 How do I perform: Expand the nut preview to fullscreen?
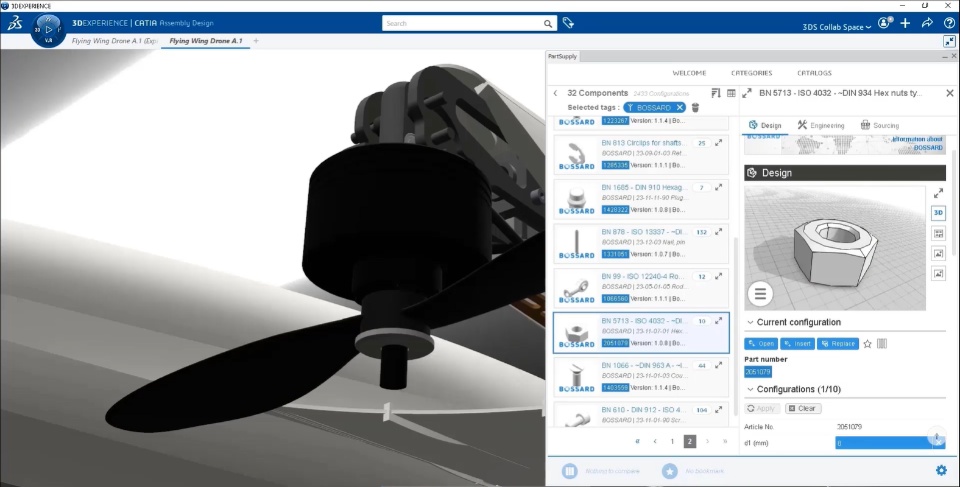click(x=939, y=194)
